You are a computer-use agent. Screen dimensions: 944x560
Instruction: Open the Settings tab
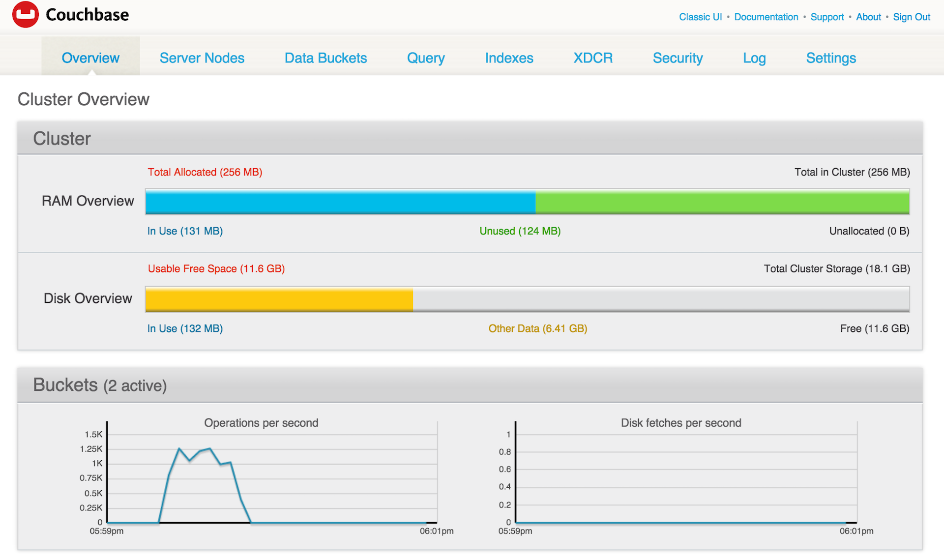point(830,58)
